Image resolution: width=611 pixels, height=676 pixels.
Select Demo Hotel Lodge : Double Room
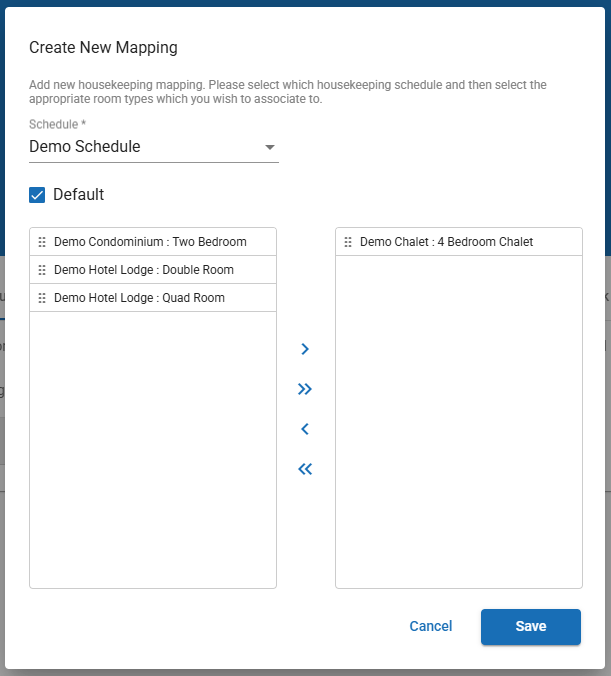coord(144,270)
